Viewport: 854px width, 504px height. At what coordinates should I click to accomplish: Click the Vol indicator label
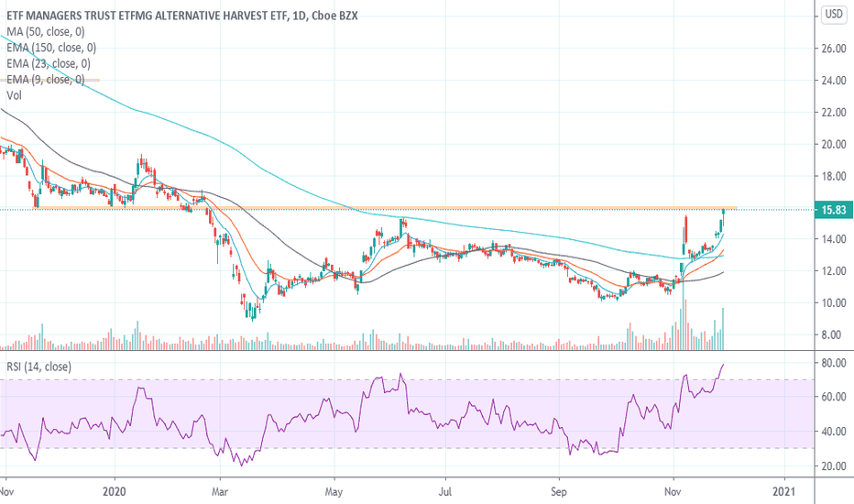[14, 95]
